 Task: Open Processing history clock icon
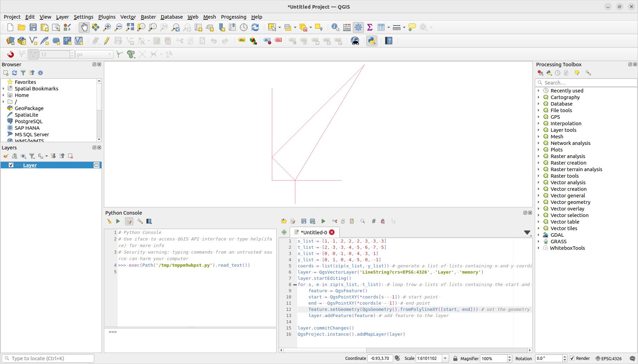[558, 73]
